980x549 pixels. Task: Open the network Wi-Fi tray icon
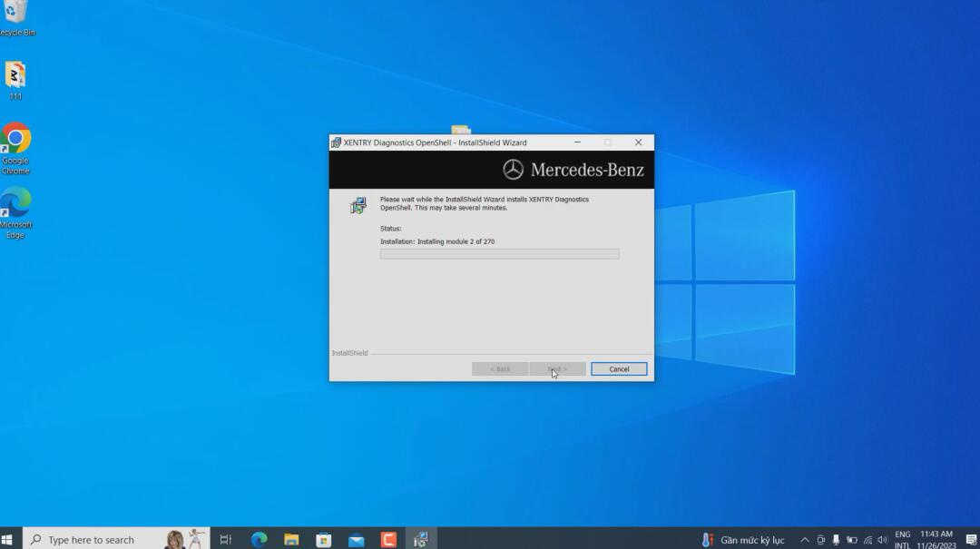coord(867,540)
